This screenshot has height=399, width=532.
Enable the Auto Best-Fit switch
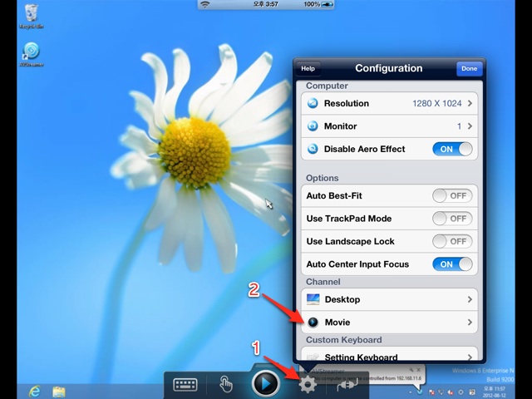tap(452, 196)
